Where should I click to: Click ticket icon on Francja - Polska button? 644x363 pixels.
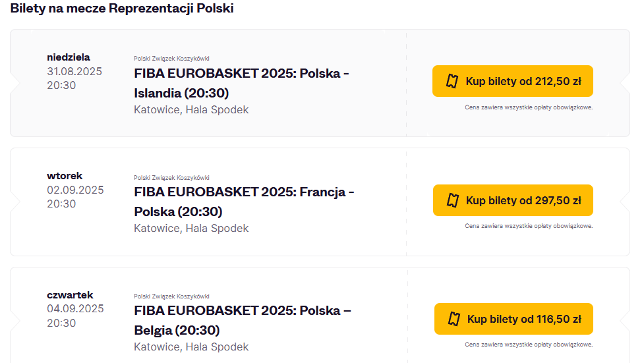click(453, 200)
